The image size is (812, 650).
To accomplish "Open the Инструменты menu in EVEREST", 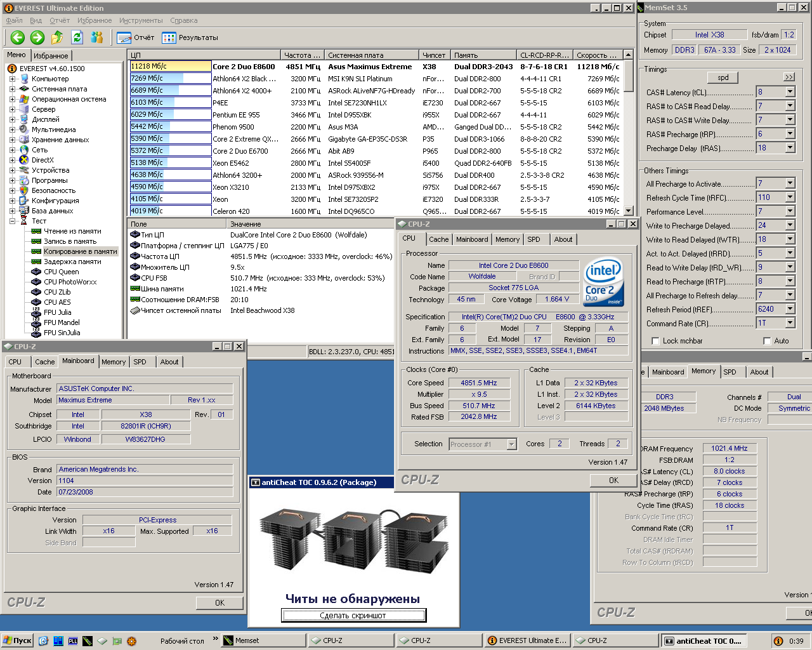I will click(x=141, y=20).
